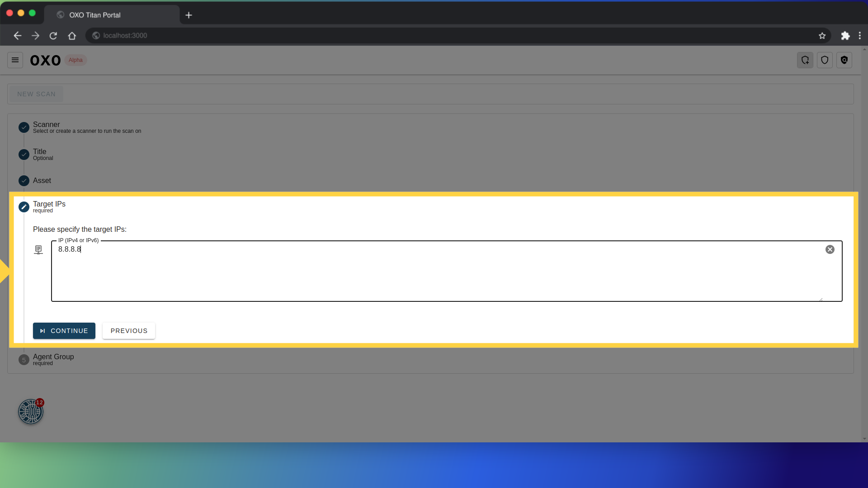This screenshot has width=868, height=488.
Task: Toggle the Scanner step checkmark
Action: coord(24,127)
